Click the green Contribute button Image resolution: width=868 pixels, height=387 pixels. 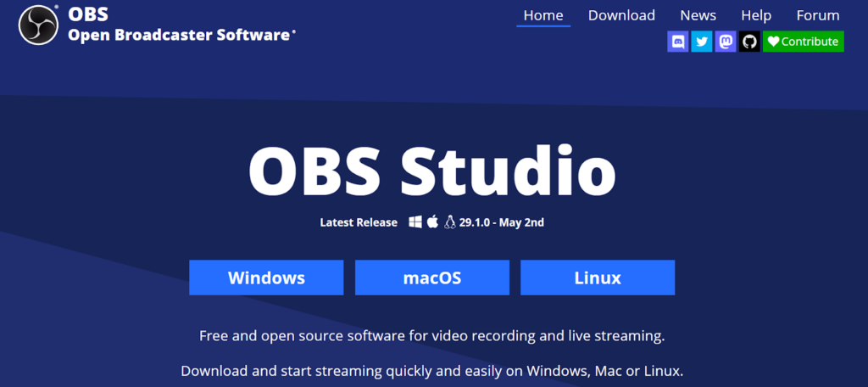click(x=804, y=42)
